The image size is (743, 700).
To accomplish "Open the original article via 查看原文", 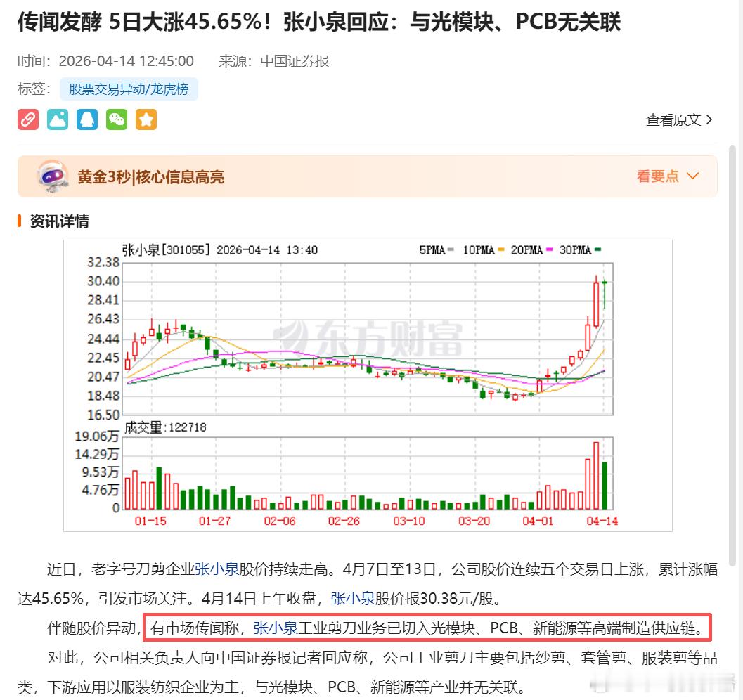I will tap(672, 119).
